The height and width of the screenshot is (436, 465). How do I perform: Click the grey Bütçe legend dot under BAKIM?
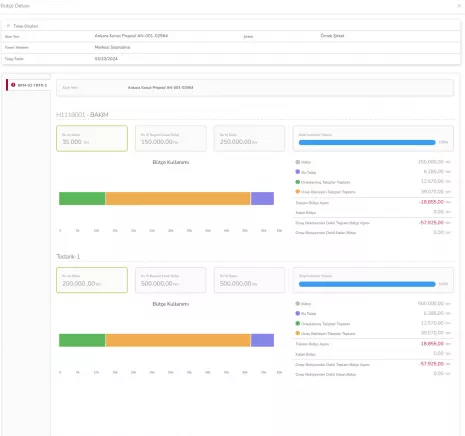point(298,162)
